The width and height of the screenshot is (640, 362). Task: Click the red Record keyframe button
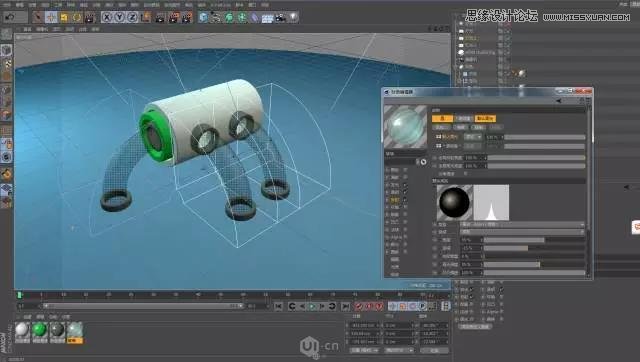tap(358, 306)
